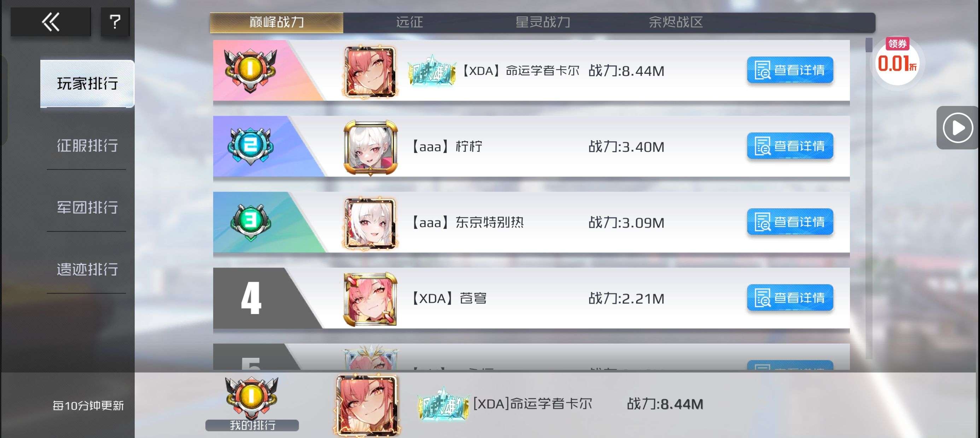Tap the avatar of player 柠柠
The image size is (980, 438).
[370, 148]
